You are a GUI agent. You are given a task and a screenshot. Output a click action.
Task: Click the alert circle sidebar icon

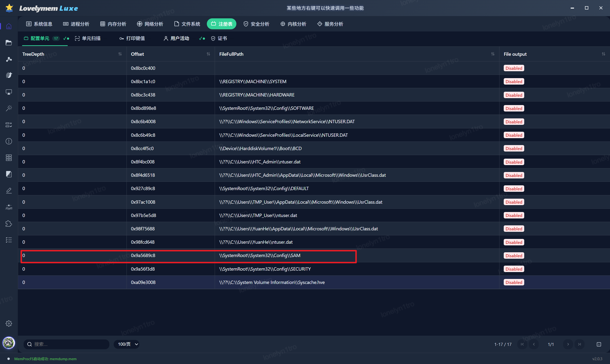pyautogui.click(x=9, y=141)
